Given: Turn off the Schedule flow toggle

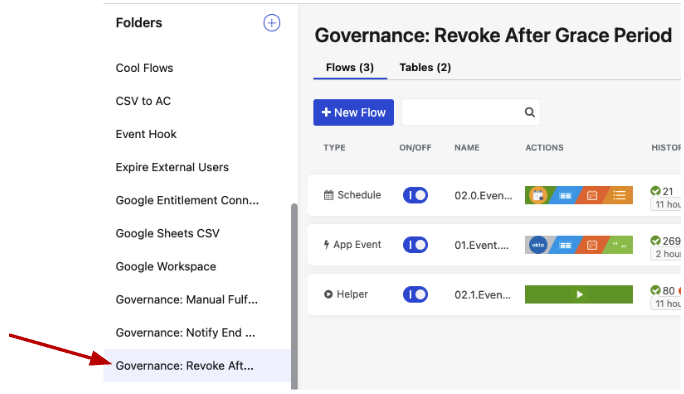Looking at the screenshot, I should [415, 195].
